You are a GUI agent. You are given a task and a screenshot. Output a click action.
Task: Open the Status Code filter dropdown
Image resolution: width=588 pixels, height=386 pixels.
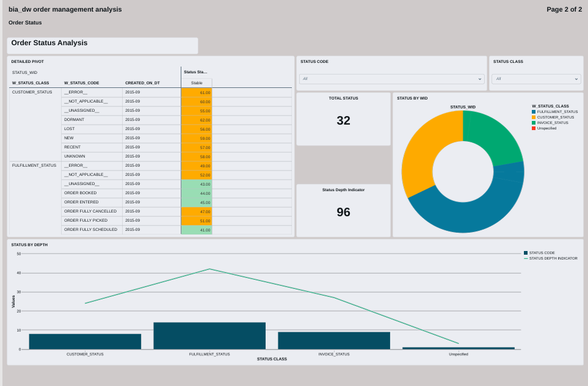tap(391, 79)
